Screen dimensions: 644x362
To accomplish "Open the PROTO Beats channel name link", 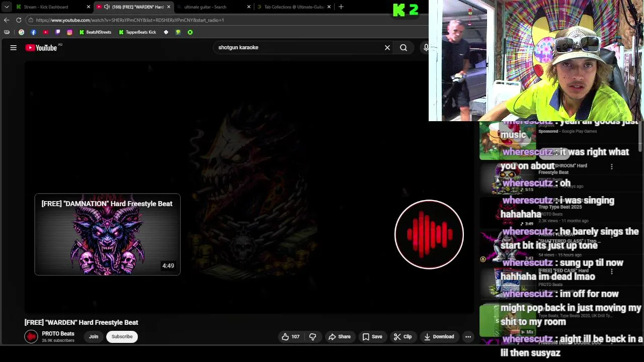I will coord(58,334).
